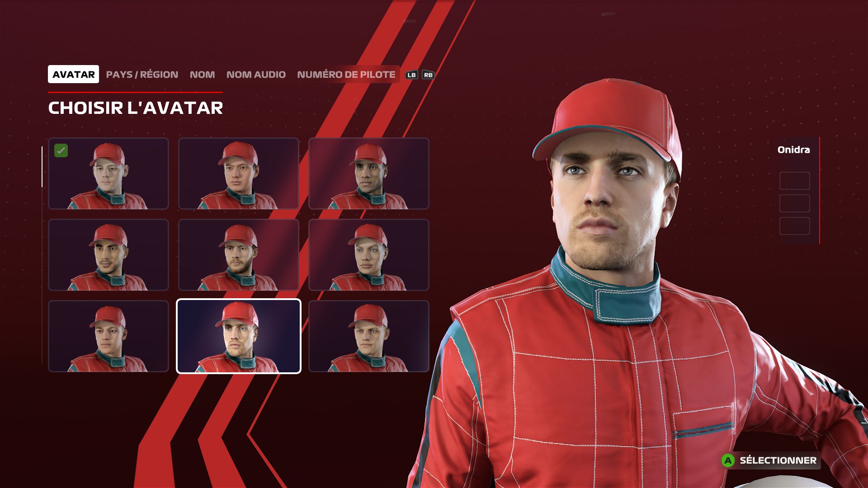This screenshot has width=868, height=488.
Task: Click the SÉLECTIONNER button
Action: (770, 460)
